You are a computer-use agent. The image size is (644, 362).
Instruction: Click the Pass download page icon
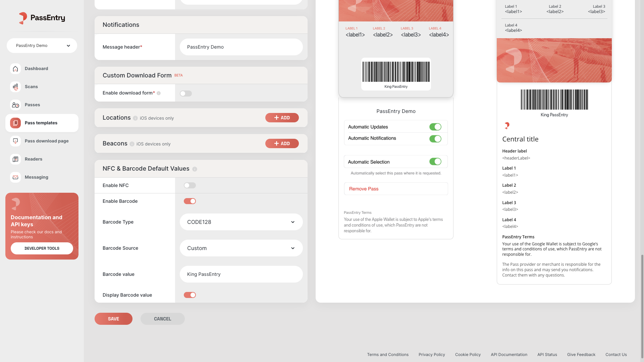15,141
